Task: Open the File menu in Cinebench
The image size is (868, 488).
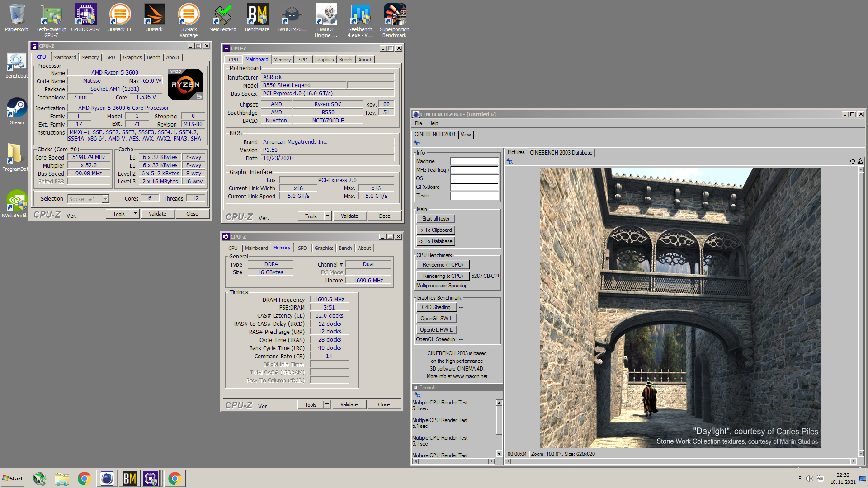Action: [418, 123]
